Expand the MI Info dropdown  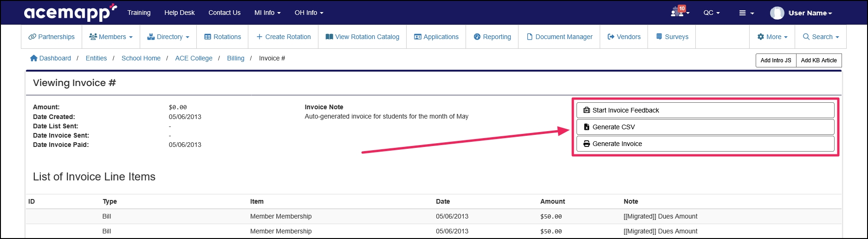coord(267,13)
